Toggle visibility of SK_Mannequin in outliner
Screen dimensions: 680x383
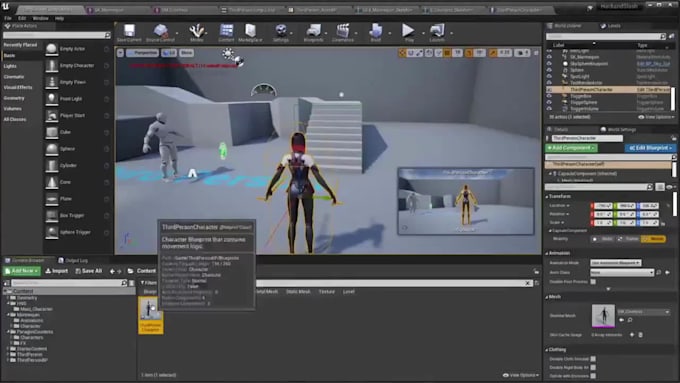pyautogui.click(x=549, y=57)
